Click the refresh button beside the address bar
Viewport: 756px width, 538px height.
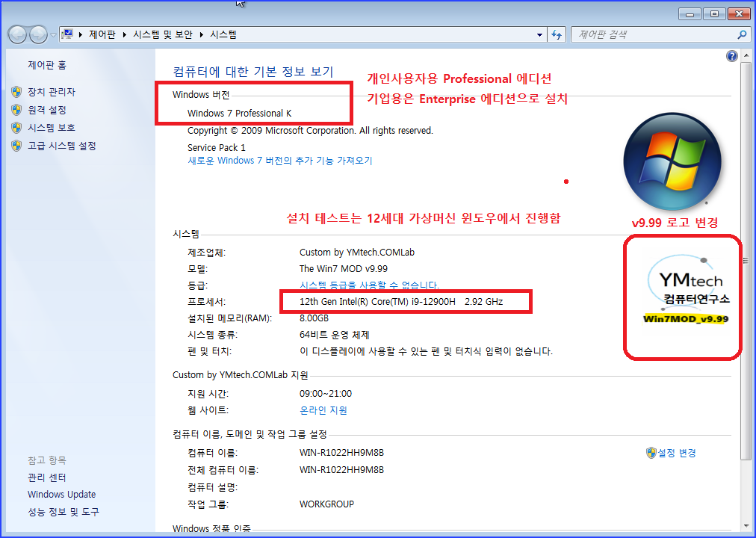tap(557, 34)
